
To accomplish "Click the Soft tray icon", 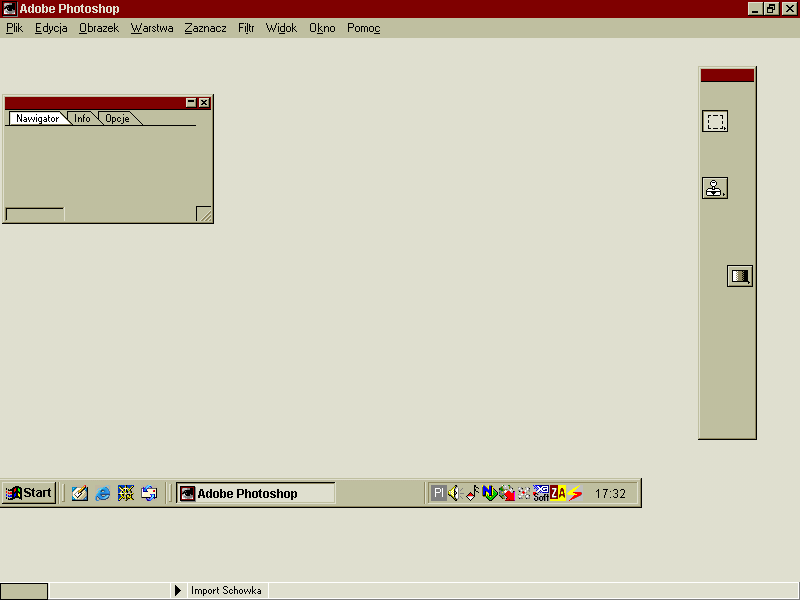I will pyautogui.click(x=541, y=493).
